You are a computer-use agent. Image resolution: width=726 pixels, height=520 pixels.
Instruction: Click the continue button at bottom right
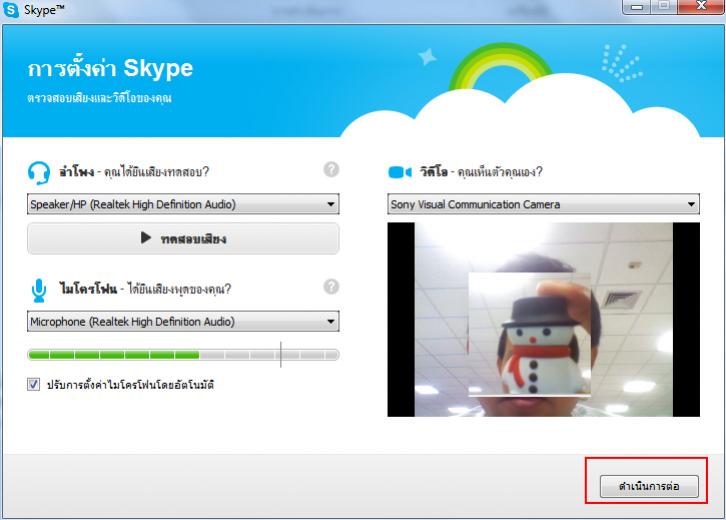point(649,486)
